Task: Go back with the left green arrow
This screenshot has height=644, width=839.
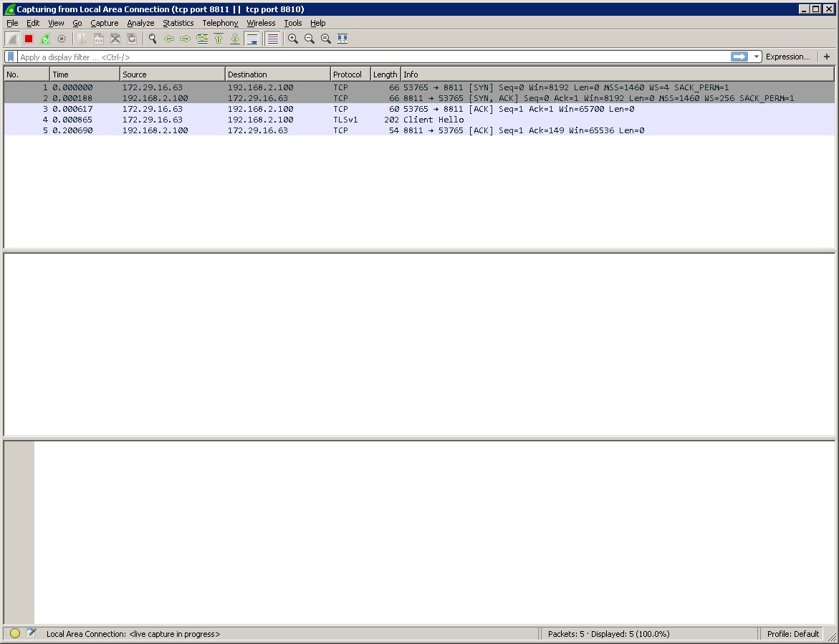Action: [x=169, y=39]
